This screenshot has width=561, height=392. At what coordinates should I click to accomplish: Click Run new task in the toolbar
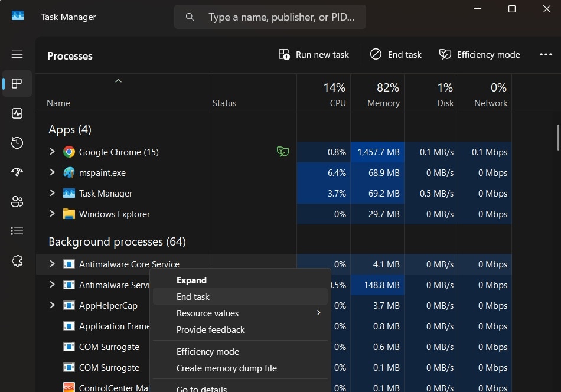pos(314,55)
